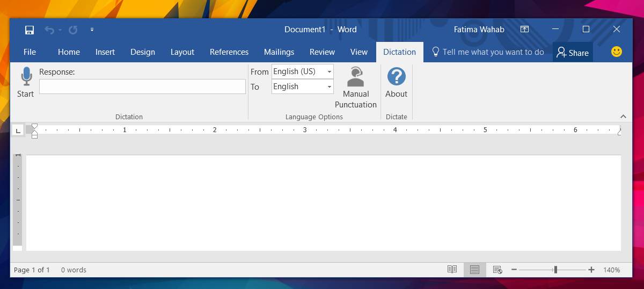Image resolution: width=644 pixels, height=289 pixels.
Task: Switch to the Insert tab
Action: pos(105,52)
